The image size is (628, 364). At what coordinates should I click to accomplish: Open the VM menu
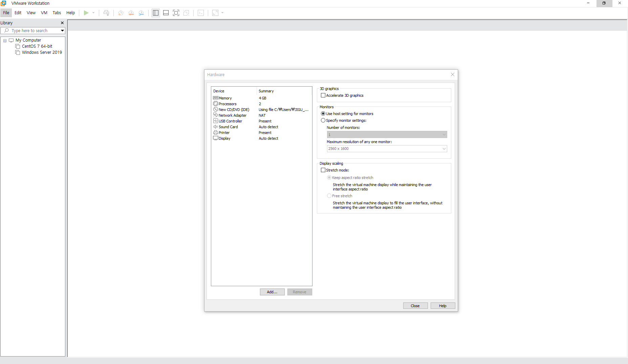(x=44, y=13)
